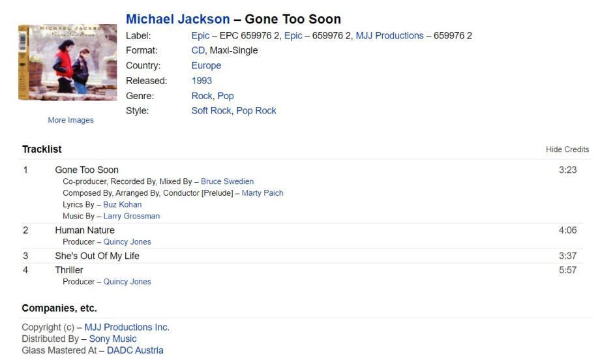Viewport: 600px width, 364px height.
Task: Open the Europe country link
Action: [x=206, y=65]
